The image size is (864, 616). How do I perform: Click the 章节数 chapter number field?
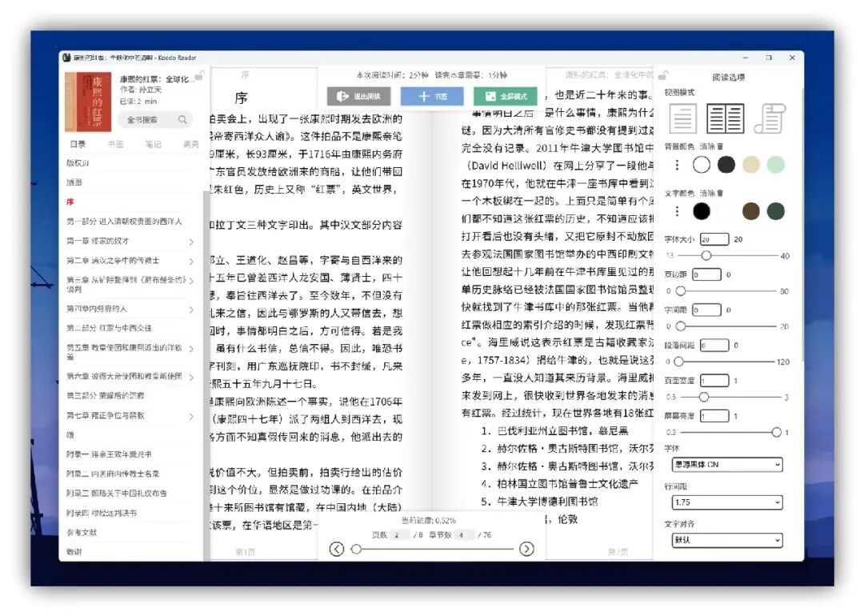(x=465, y=535)
